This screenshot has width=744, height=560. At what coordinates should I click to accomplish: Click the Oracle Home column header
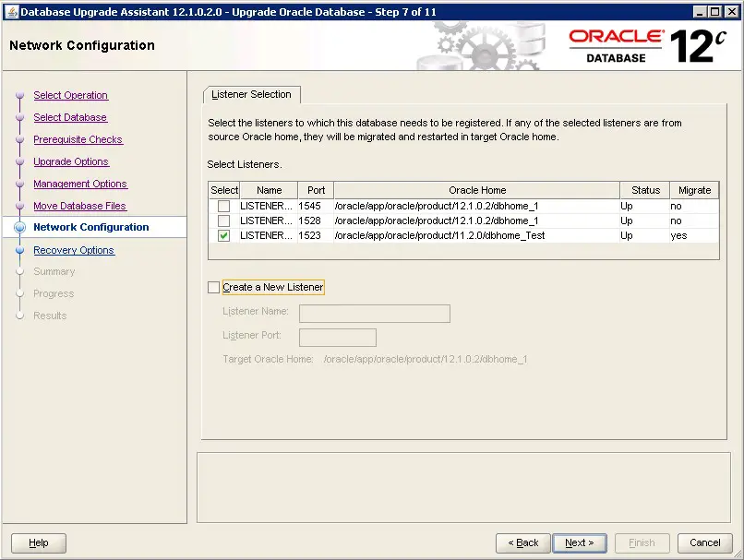pos(477,190)
